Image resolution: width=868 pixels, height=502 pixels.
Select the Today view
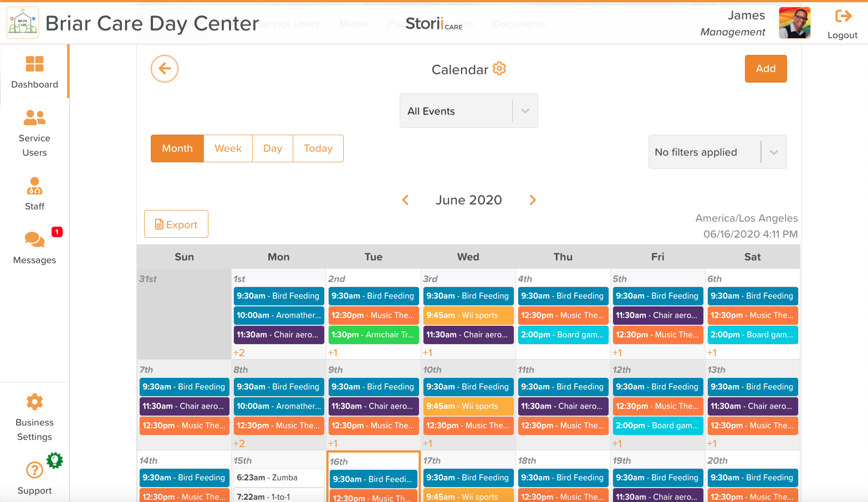(318, 148)
